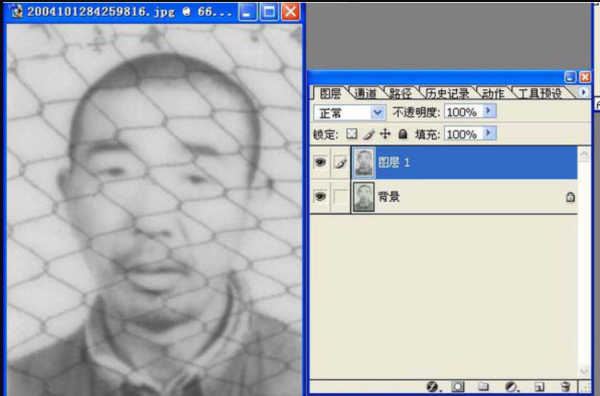Screen dimensions: 600x396
Task: Click the add layer style icon
Action: coord(433,387)
